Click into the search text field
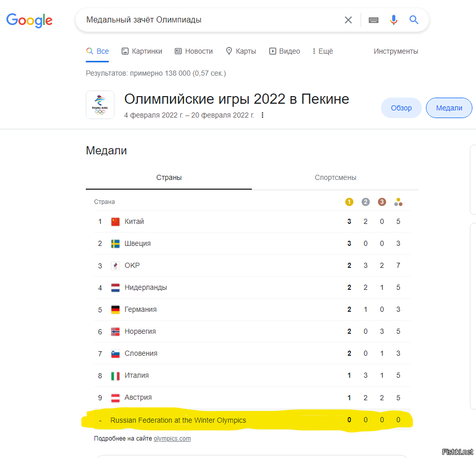476x458 pixels. pyautogui.click(x=209, y=20)
